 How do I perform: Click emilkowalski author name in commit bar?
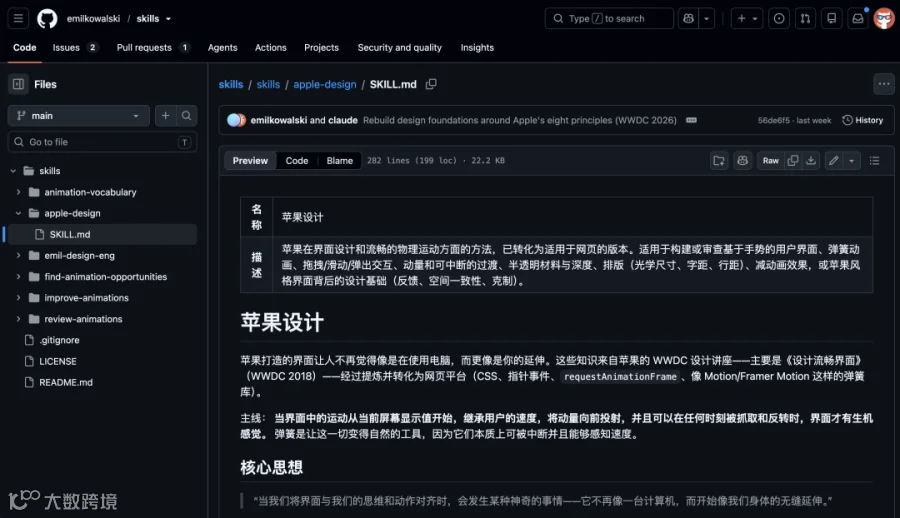(x=278, y=121)
